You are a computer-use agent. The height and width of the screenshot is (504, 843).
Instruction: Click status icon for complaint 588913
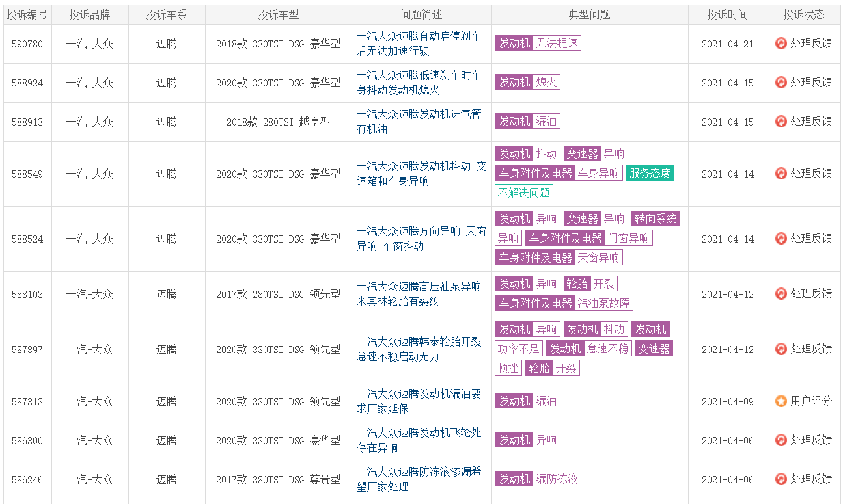781,122
